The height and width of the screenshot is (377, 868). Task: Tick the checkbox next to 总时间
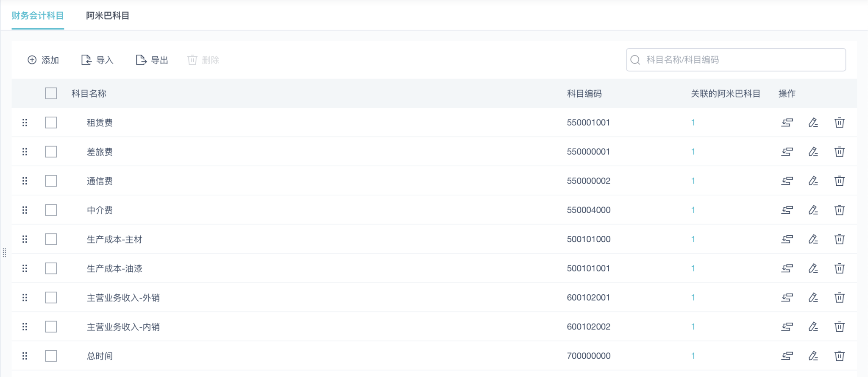[x=51, y=356]
